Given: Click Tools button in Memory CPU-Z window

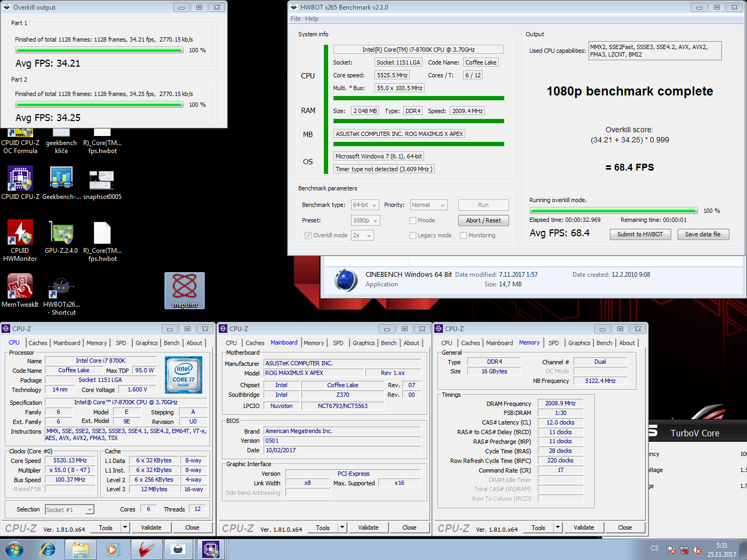Looking at the screenshot, I should pos(538,527).
